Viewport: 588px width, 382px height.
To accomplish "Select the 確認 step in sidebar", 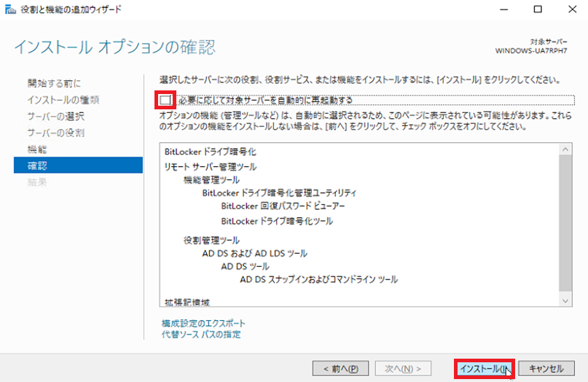I will (x=37, y=166).
